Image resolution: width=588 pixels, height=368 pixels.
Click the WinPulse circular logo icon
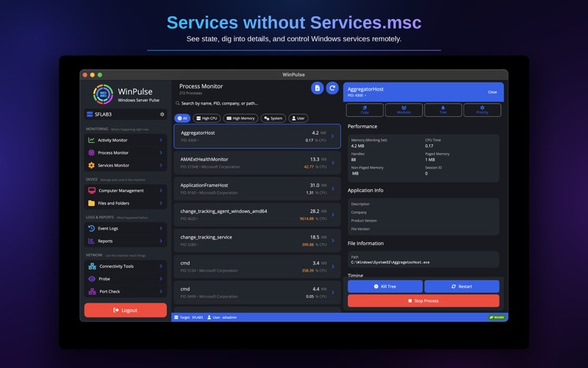pyautogui.click(x=103, y=94)
